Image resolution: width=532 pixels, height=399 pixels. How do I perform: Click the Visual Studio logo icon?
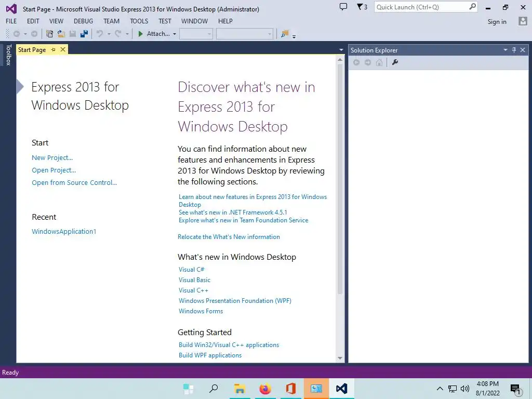click(x=11, y=8)
